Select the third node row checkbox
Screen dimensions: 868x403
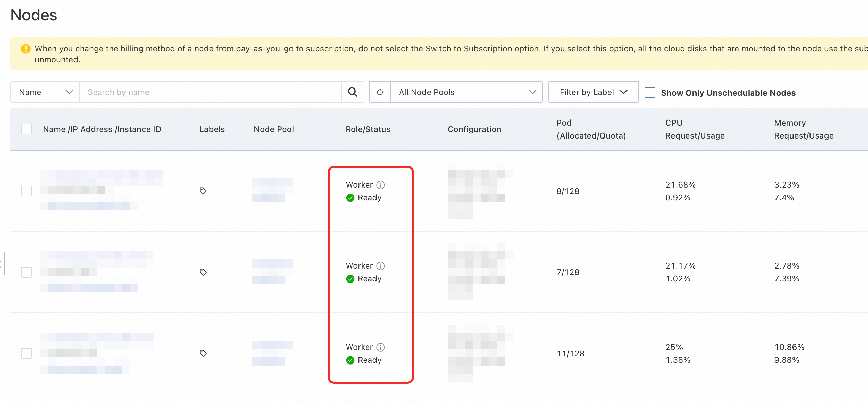pyautogui.click(x=27, y=353)
